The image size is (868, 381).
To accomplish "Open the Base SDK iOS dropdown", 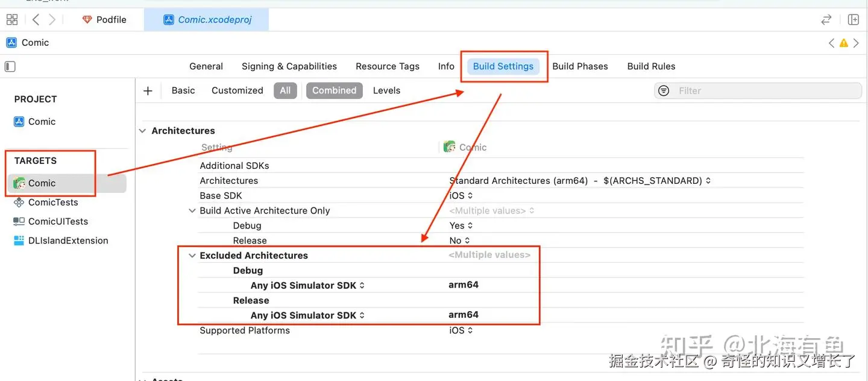I will [x=461, y=196].
